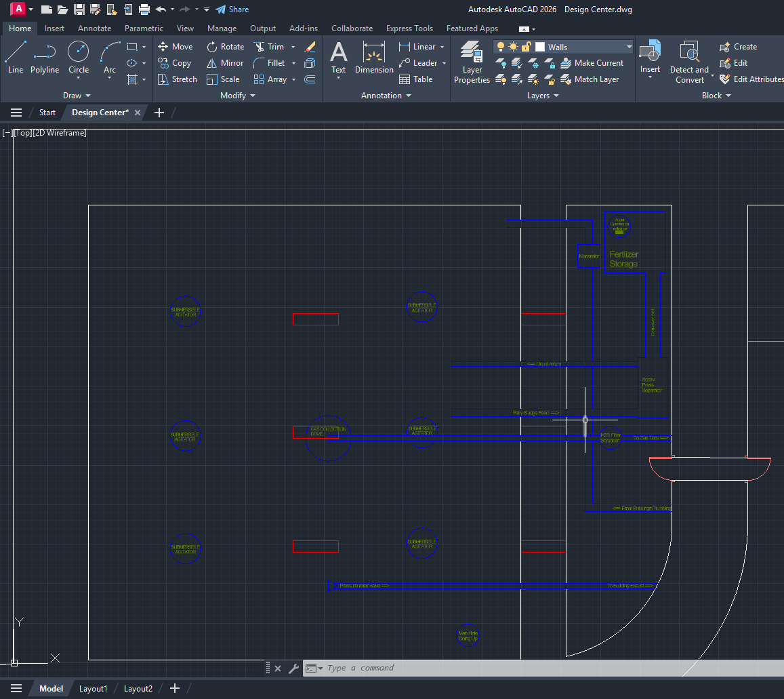Click the Scale tool
This screenshot has height=699, width=784.
pyautogui.click(x=223, y=79)
